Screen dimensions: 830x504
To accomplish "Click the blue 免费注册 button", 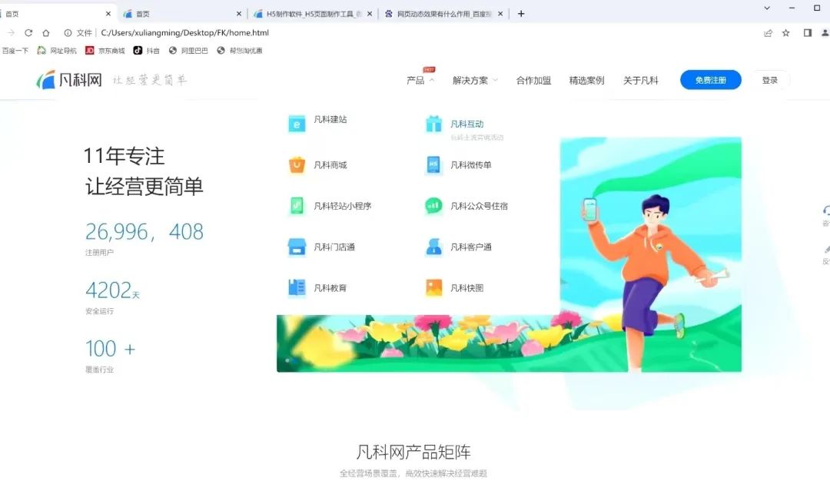I will coord(710,80).
